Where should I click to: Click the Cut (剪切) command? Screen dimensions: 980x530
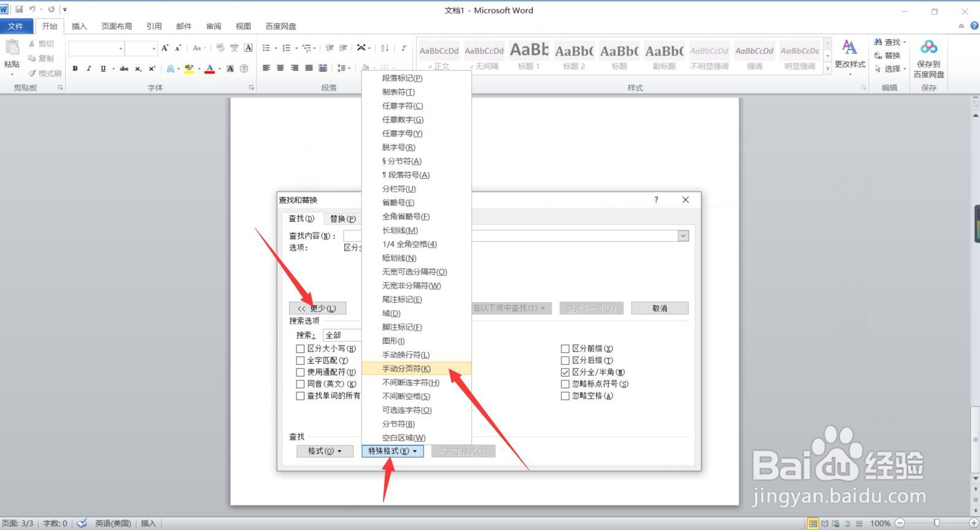click(41, 44)
